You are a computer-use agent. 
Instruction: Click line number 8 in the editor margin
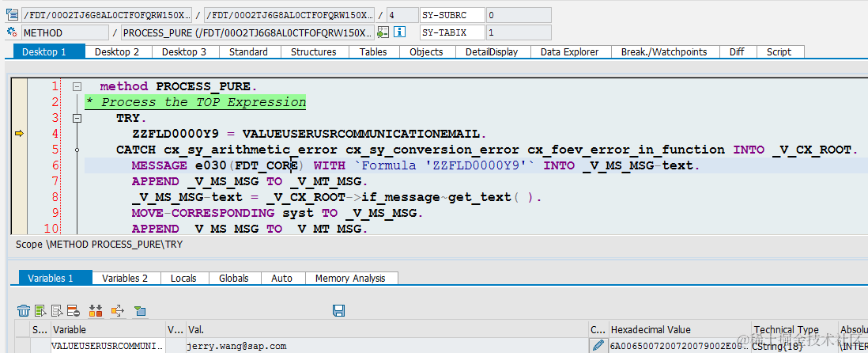click(55, 197)
